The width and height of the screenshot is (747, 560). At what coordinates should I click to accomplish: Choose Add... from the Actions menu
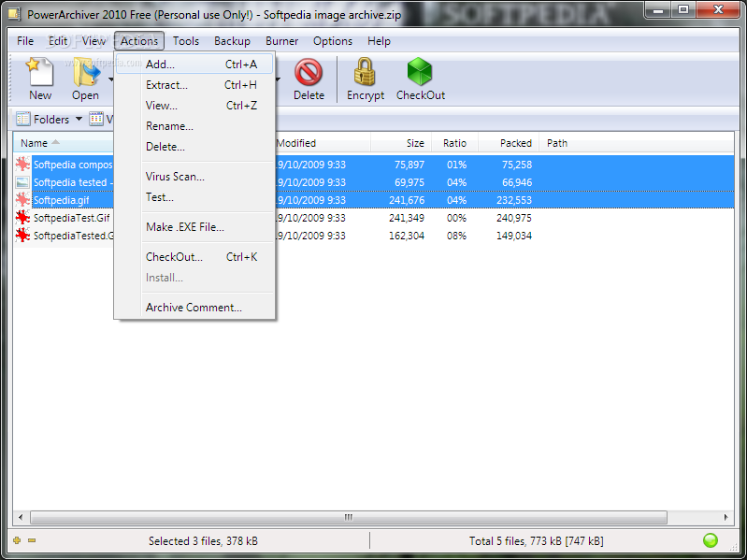point(194,64)
